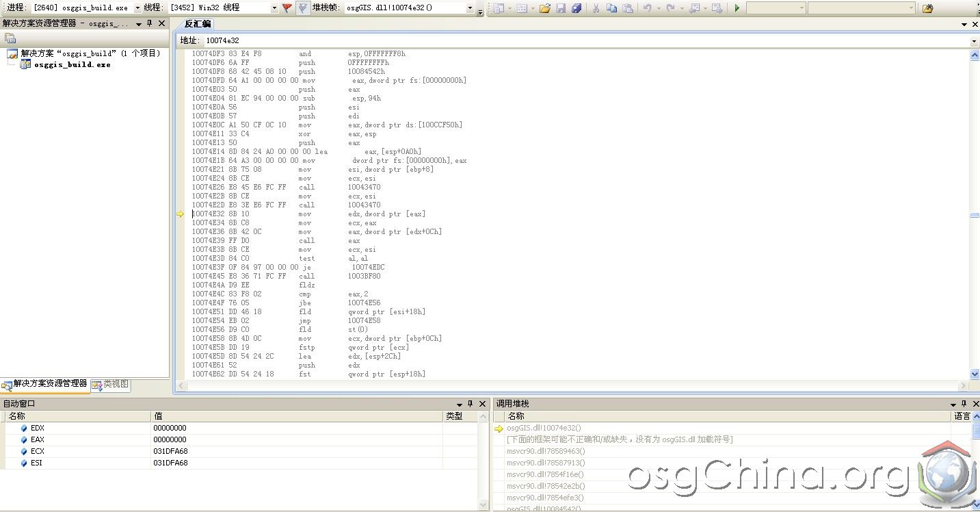Open the Thread dropdown Win32 thread
980x512 pixels.
[x=275, y=8]
